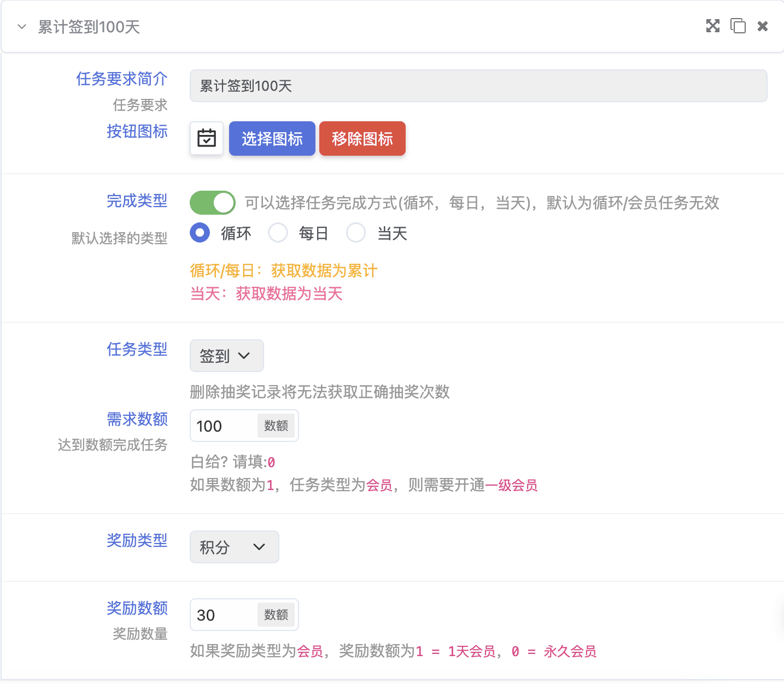The image size is (784, 684).
Task: Toggle the 完成类型 switch off
Action: pos(212,203)
